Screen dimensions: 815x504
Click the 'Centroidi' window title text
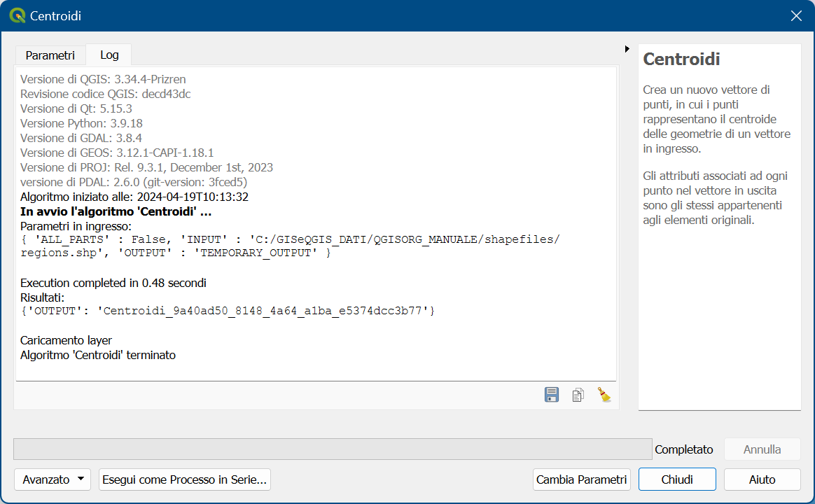pos(55,15)
